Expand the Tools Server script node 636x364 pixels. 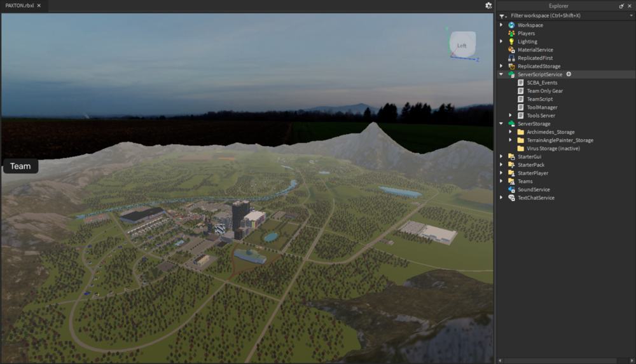pos(511,116)
